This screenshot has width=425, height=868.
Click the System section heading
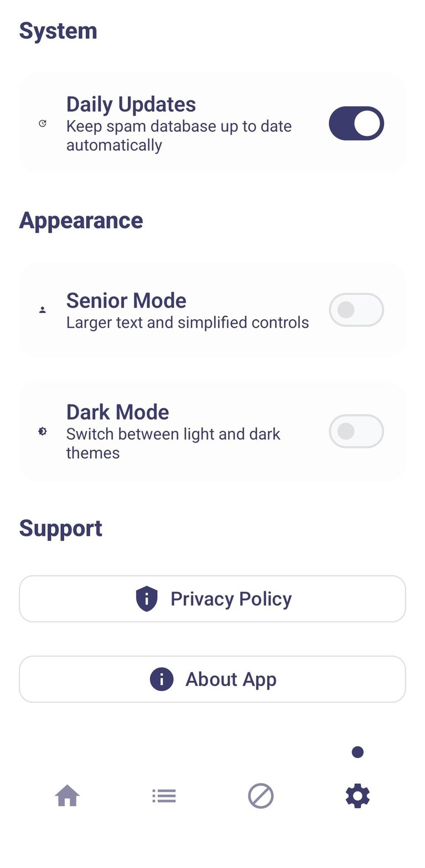click(58, 31)
